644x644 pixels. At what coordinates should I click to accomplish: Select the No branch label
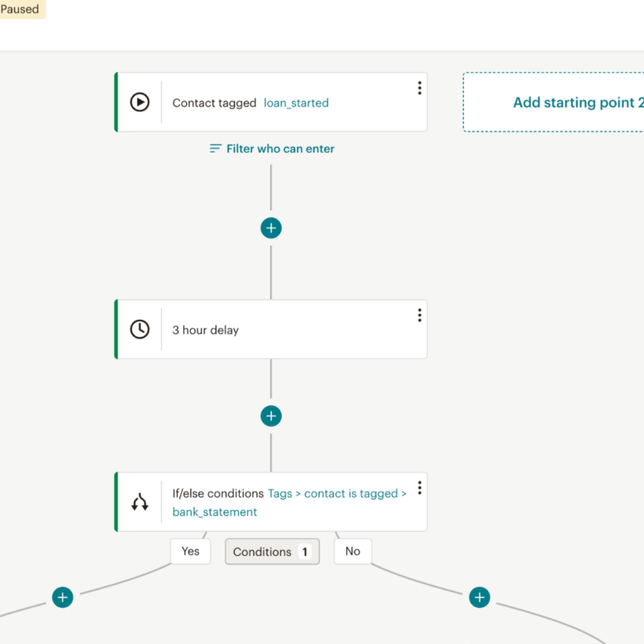(x=352, y=551)
